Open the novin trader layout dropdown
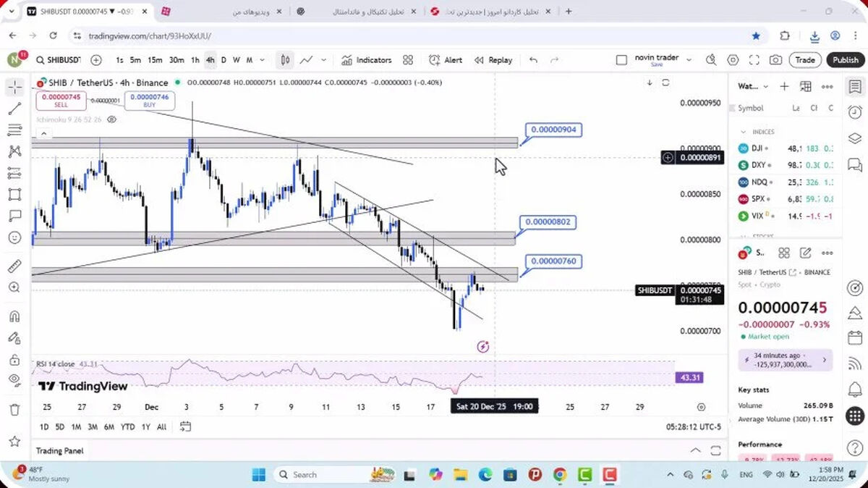 (689, 60)
